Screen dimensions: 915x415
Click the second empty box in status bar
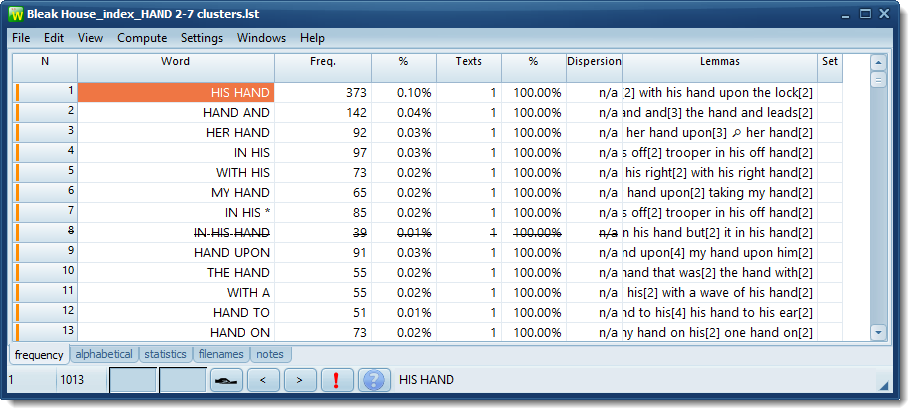(x=183, y=380)
